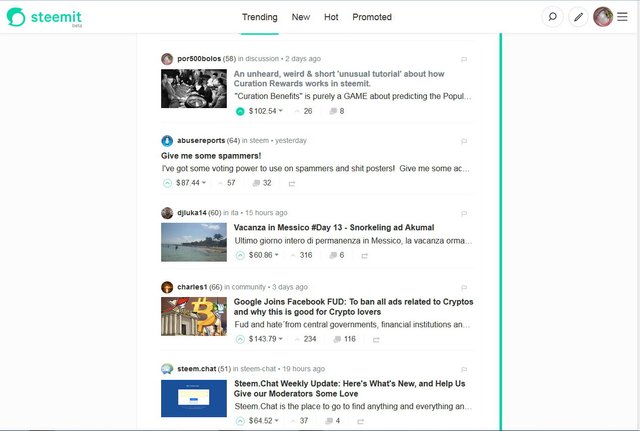Open the Steemit home logo
This screenshot has height=431, width=640.
44,17
